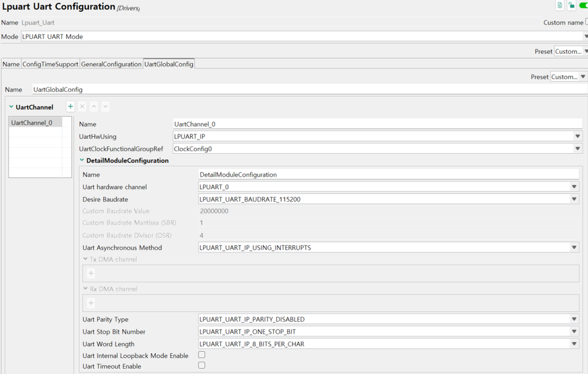This screenshot has height=374, width=588.
Task: Toggle the green driver enable switch
Action: point(583,6)
